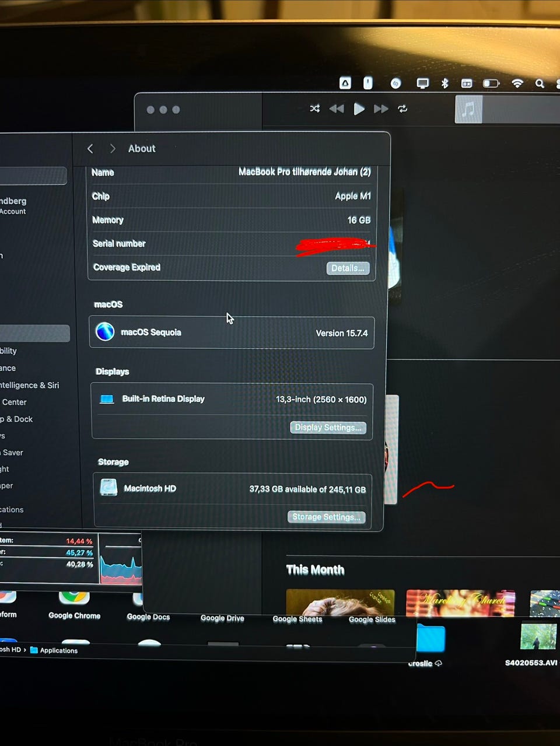The image size is (560, 746).
Task: Select the Apple M1 chip value
Action: [x=353, y=196]
